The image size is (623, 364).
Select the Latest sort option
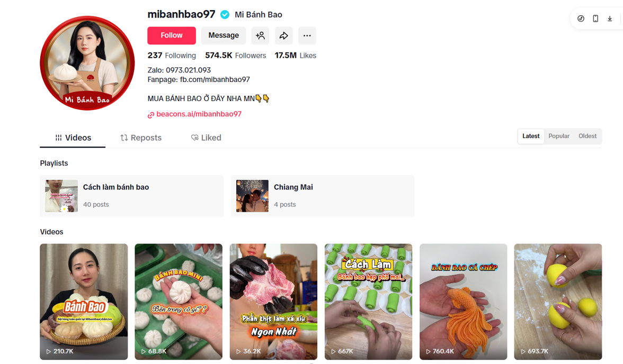pyautogui.click(x=531, y=136)
